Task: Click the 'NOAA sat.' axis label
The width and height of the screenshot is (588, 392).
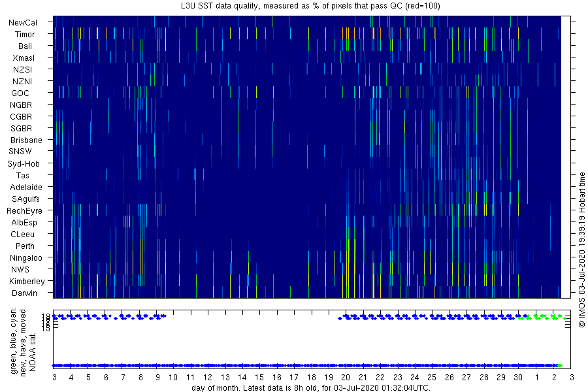Action: pyautogui.click(x=33, y=352)
